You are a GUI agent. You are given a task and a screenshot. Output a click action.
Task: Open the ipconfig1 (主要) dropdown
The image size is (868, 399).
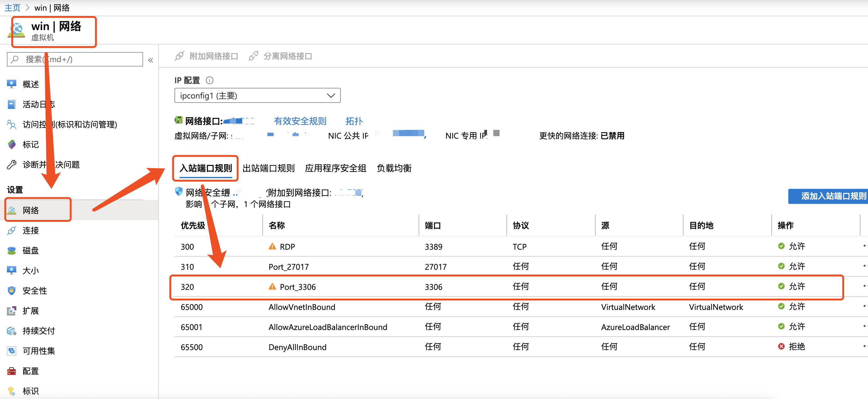(x=257, y=95)
